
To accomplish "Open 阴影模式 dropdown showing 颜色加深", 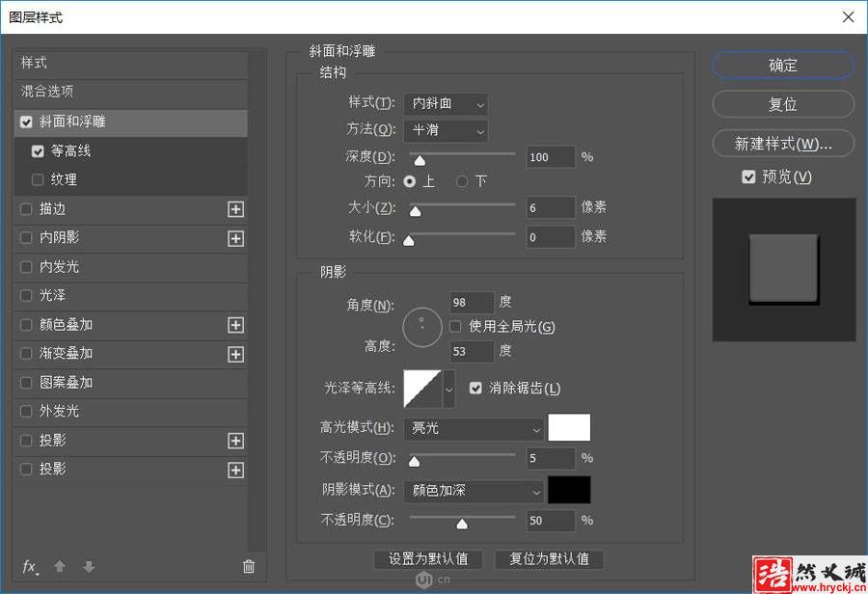I will (474, 491).
